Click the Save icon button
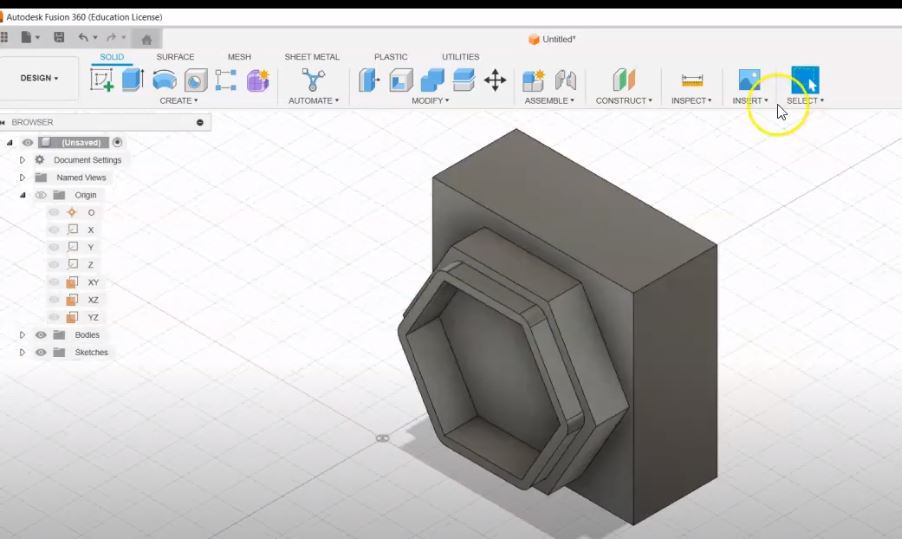The height and width of the screenshot is (539, 902). pyautogui.click(x=59, y=37)
